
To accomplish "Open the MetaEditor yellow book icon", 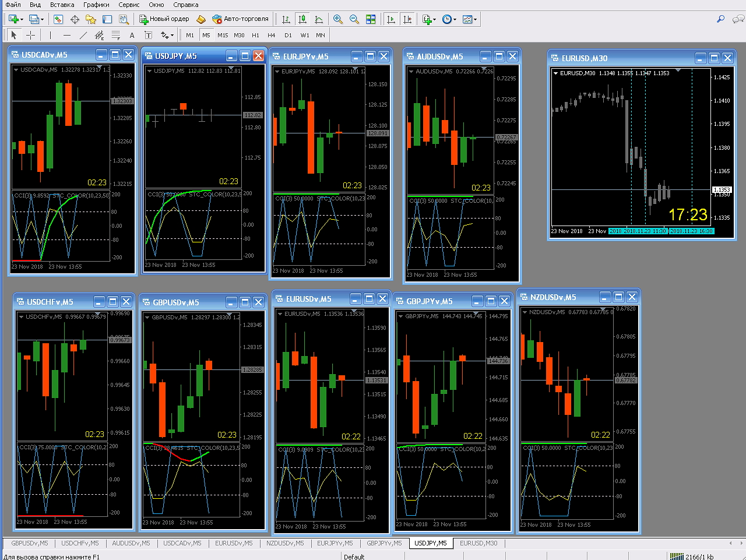I will (x=201, y=19).
